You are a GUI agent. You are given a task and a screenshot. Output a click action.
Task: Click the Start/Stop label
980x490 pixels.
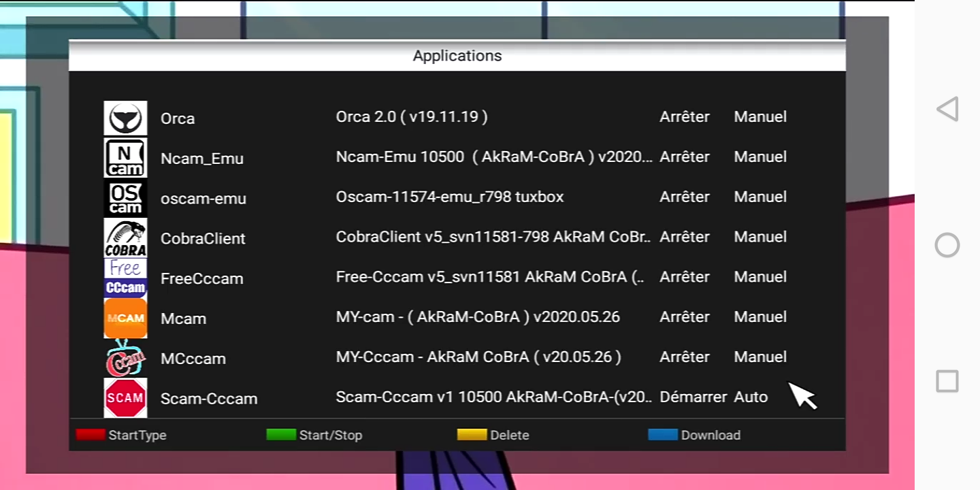click(331, 436)
